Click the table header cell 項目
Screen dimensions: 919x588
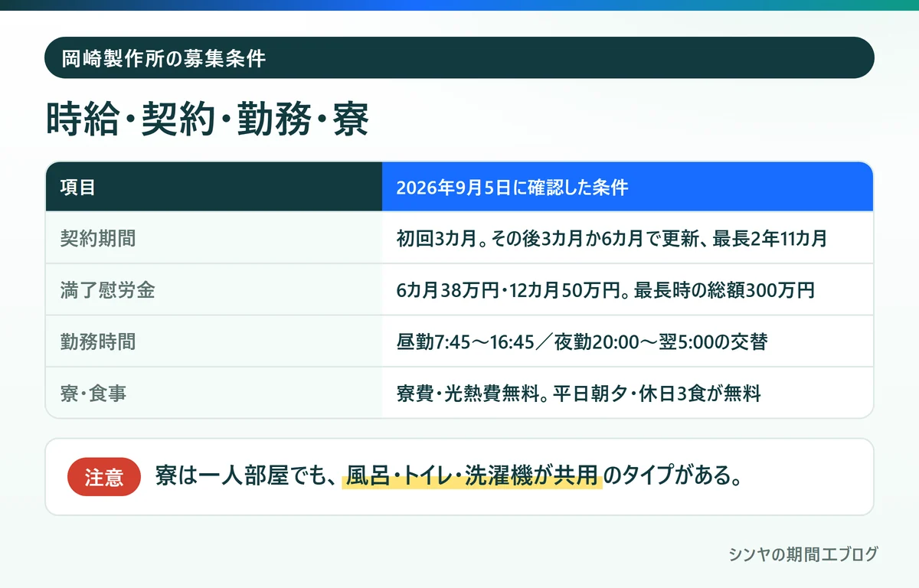214,187
